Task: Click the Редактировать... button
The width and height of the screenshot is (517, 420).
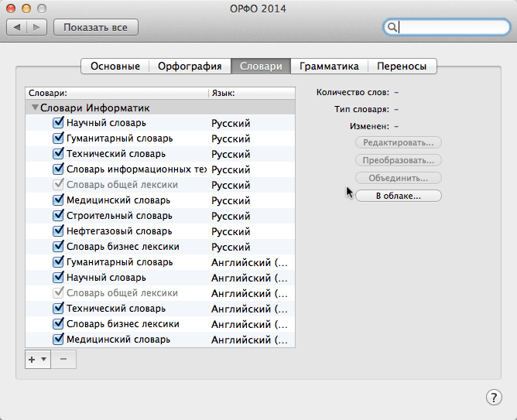Action: [x=399, y=142]
